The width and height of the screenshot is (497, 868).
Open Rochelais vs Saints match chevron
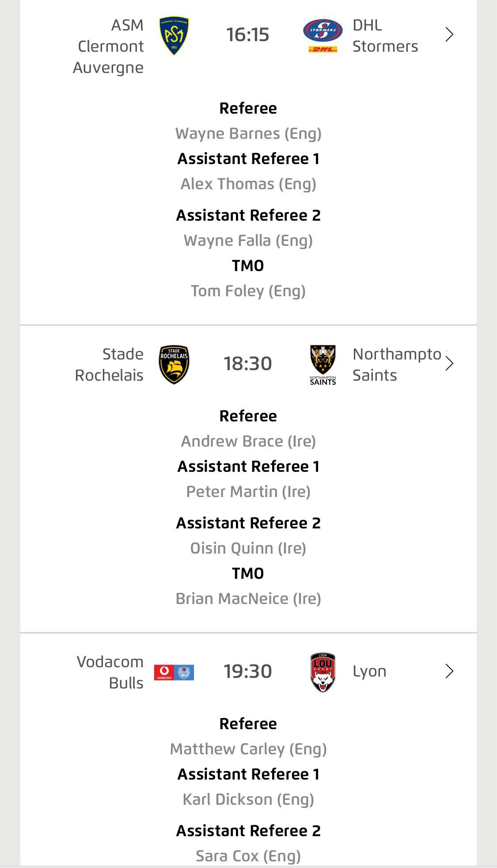coord(449,363)
